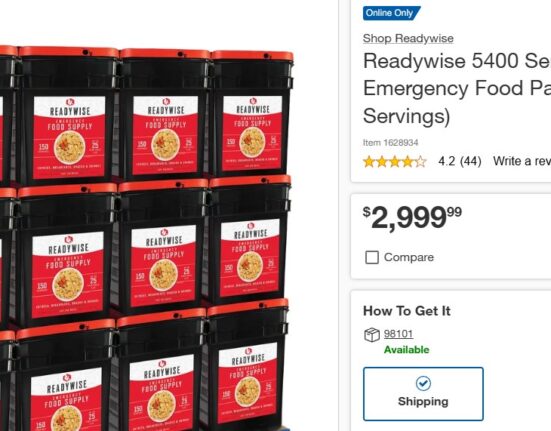The image size is (551, 431).
Task: Click the How To Get It heading
Action: 407,311
